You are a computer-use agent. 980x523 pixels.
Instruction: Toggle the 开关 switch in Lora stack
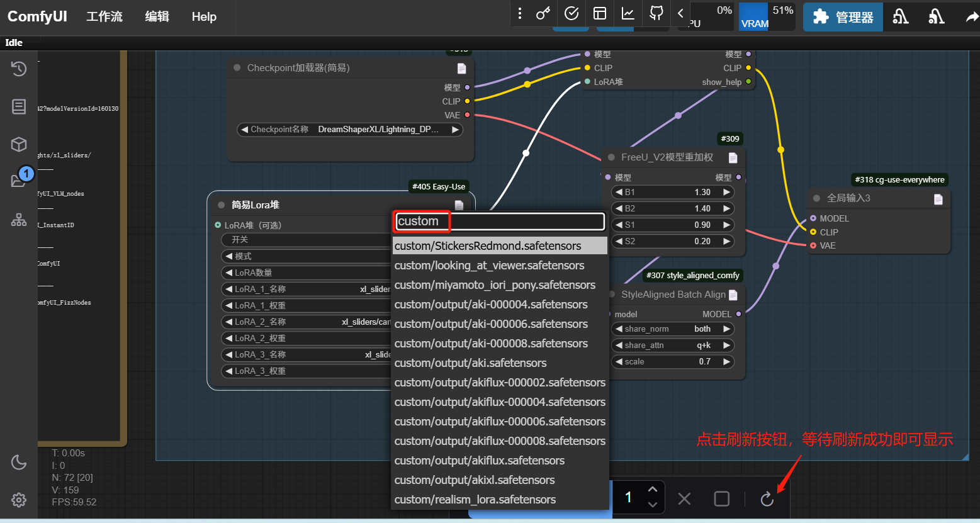point(306,240)
